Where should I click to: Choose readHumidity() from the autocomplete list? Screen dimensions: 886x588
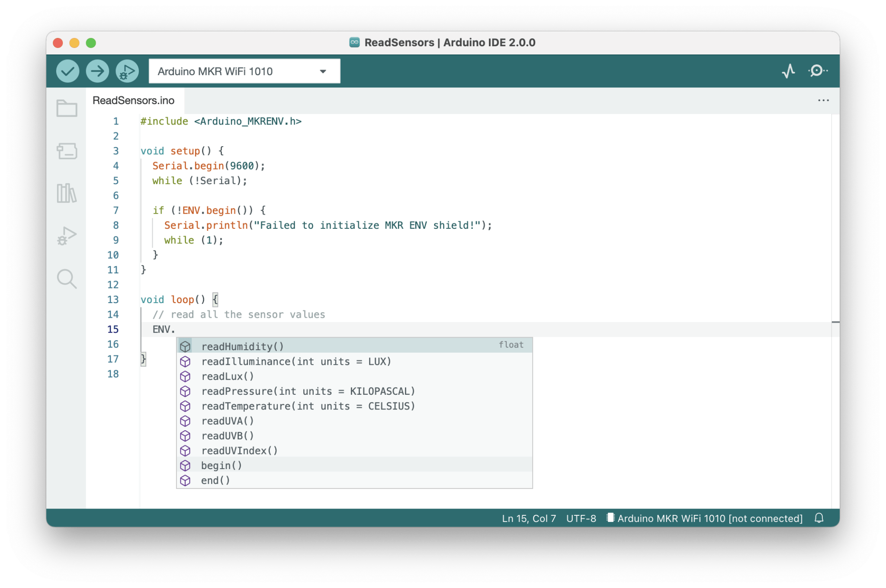click(x=242, y=346)
